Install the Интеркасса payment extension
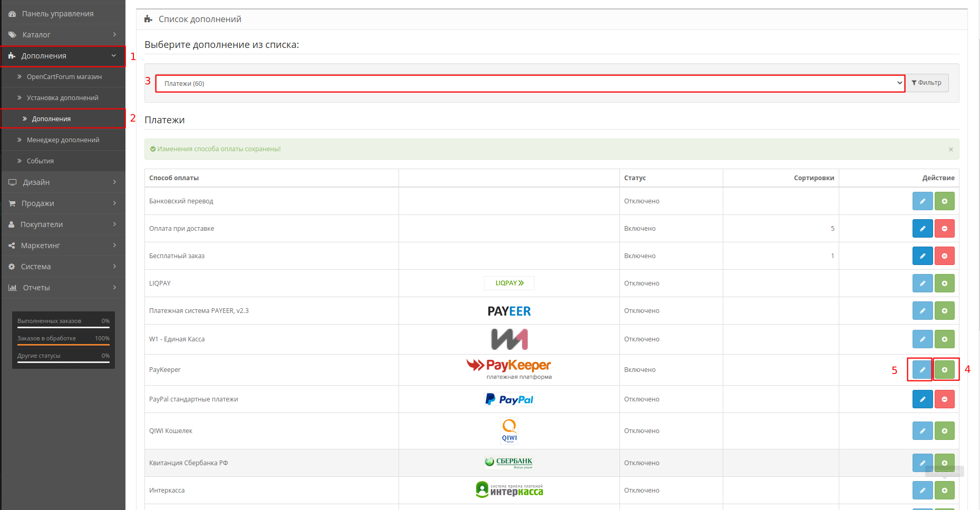This screenshot has height=510, width=980. (944, 491)
